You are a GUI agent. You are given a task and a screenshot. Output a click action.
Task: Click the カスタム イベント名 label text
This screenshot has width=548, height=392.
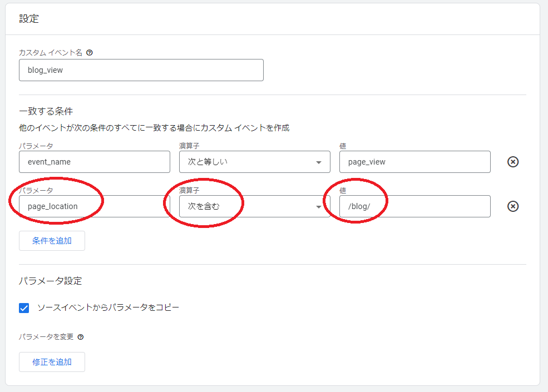tap(50, 52)
